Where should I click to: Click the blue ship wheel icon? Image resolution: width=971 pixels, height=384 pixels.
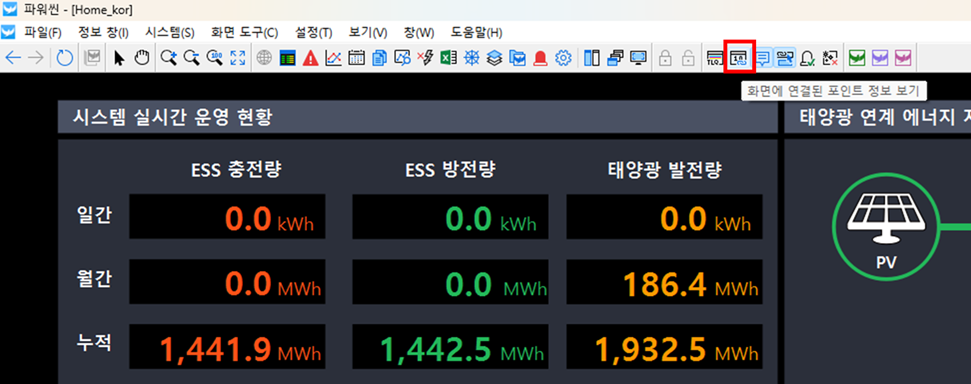pos(472,58)
